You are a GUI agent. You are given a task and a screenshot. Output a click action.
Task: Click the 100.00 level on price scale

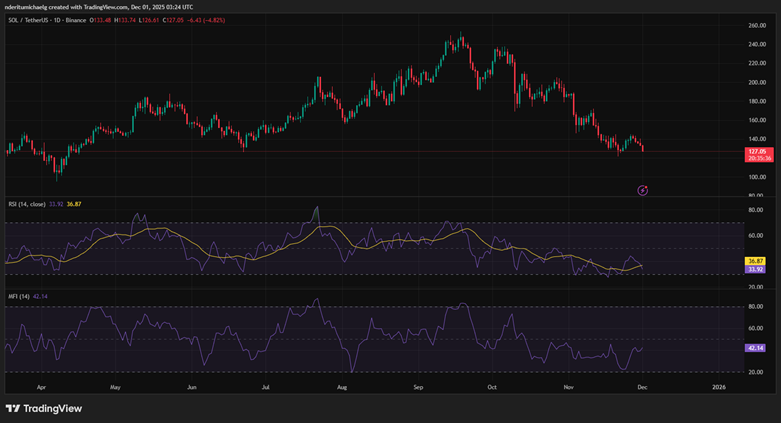point(756,177)
